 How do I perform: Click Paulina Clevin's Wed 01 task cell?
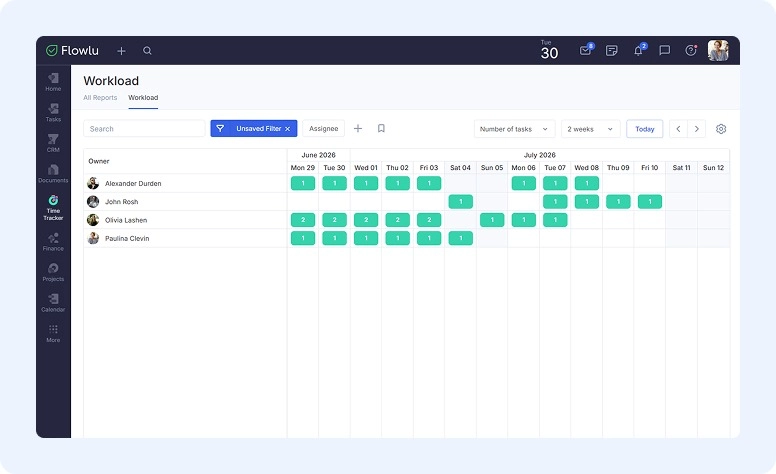coord(366,238)
